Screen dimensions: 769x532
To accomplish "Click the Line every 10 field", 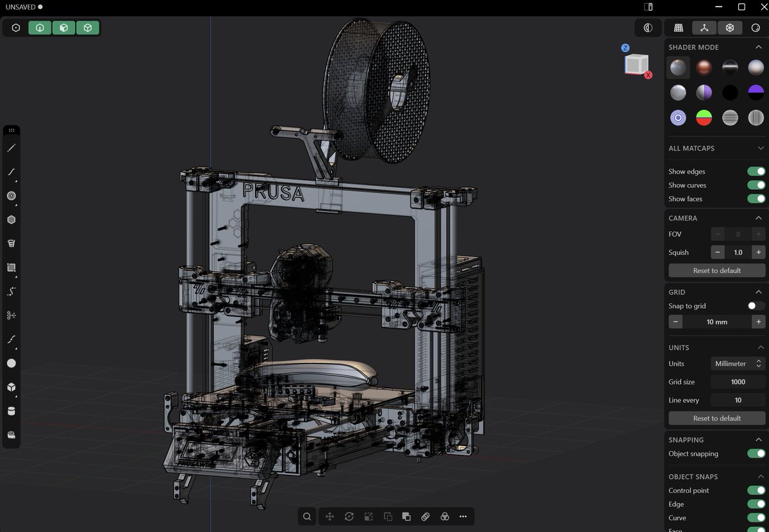I will [x=738, y=400].
